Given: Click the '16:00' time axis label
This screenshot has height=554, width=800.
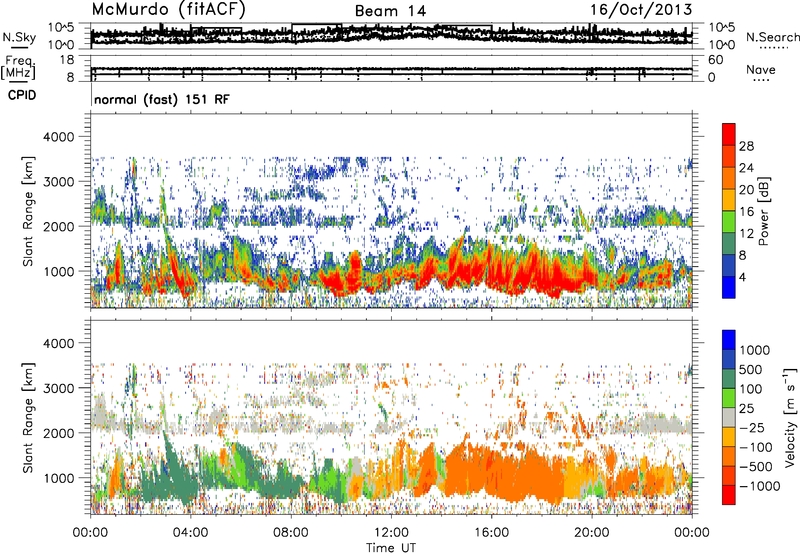Looking at the screenshot, I should pyautogui.click(x=491, y=533).
